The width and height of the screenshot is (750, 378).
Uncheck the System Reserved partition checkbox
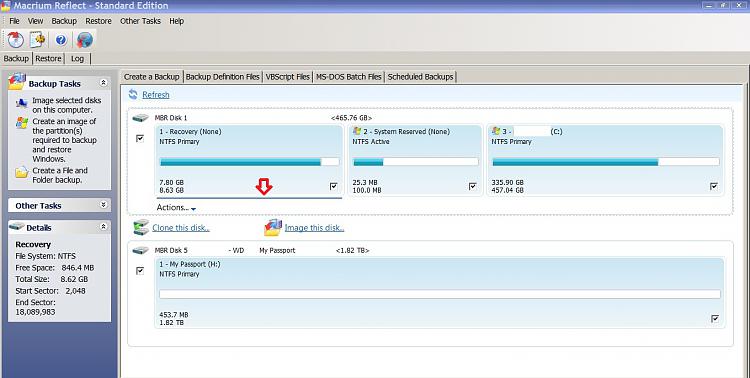tap(473, 186)
